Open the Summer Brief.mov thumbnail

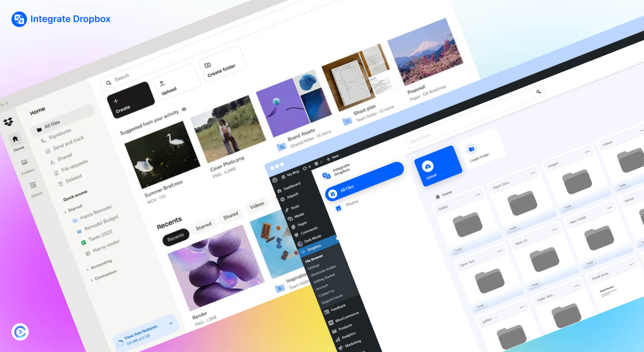point(162,154)
